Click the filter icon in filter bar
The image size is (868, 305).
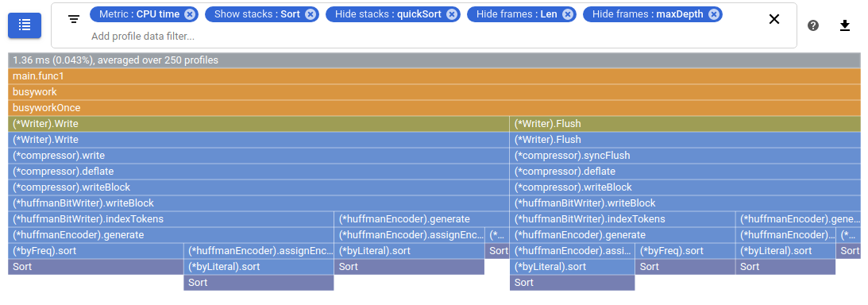pyautogui.click(x=74, y=19)
